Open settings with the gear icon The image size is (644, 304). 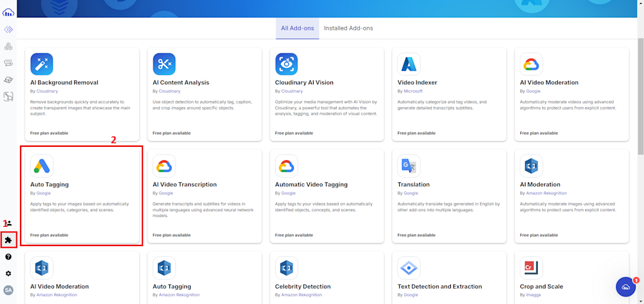pos(8,274)
